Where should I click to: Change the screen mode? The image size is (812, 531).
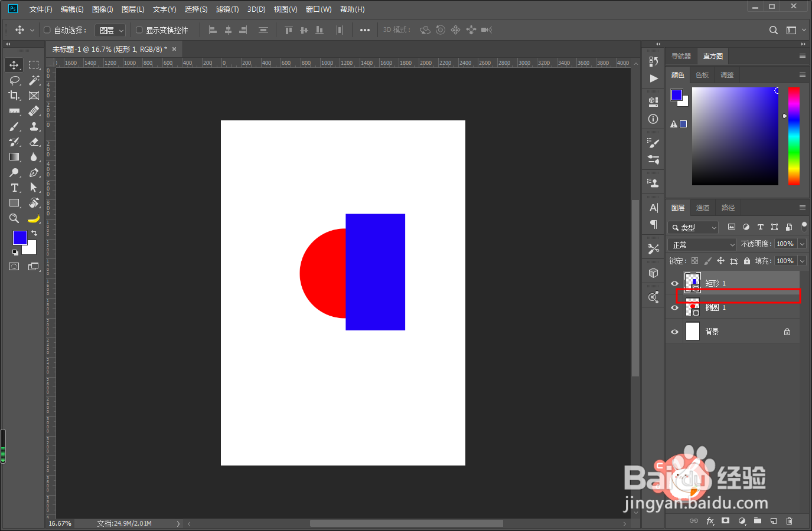[34, 267]
